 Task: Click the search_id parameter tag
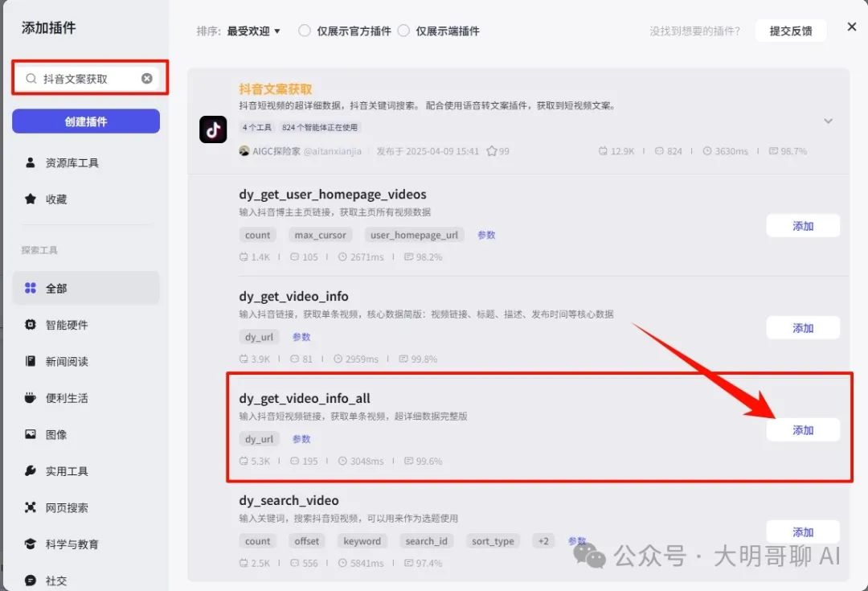(426, 540)
